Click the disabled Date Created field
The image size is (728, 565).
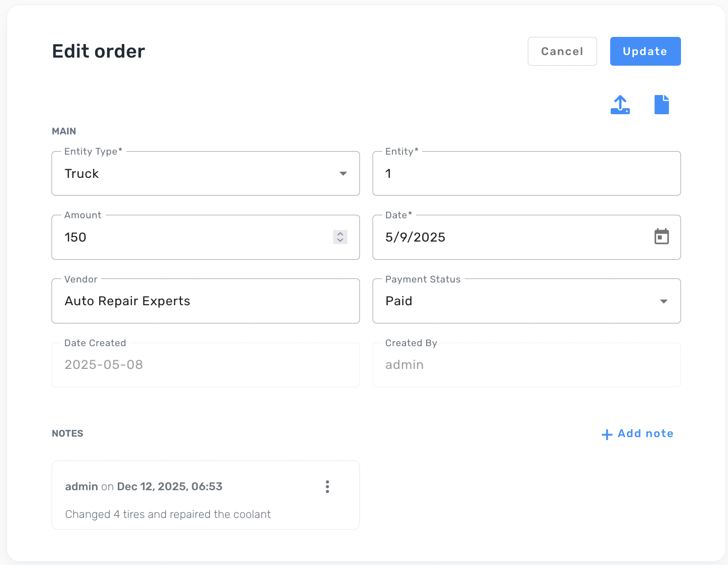click(205, 365)
